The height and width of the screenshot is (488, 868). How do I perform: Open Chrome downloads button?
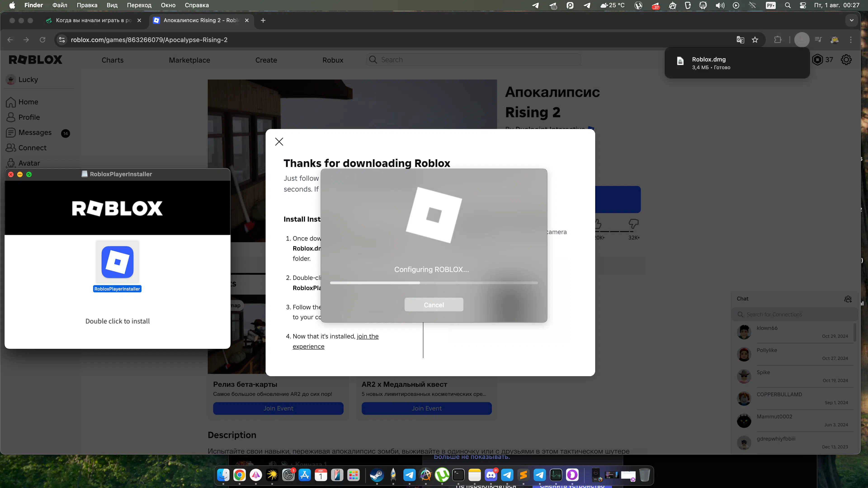click(802, 40)
